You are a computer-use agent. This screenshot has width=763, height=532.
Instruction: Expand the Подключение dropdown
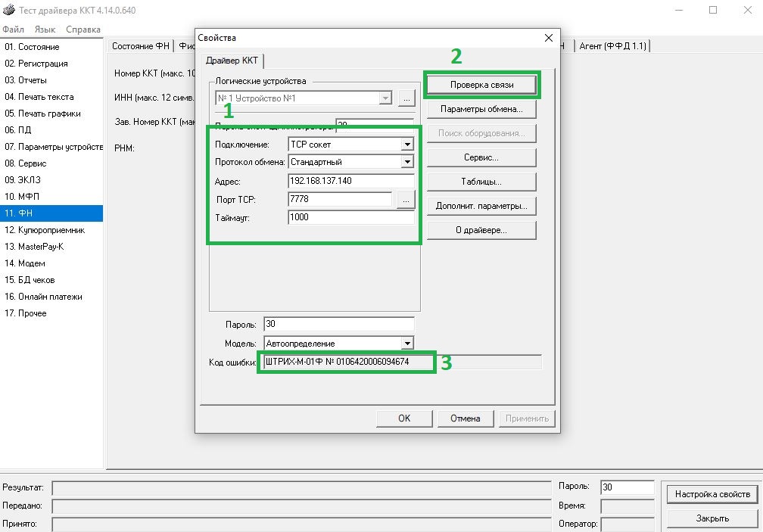[407, 145]
